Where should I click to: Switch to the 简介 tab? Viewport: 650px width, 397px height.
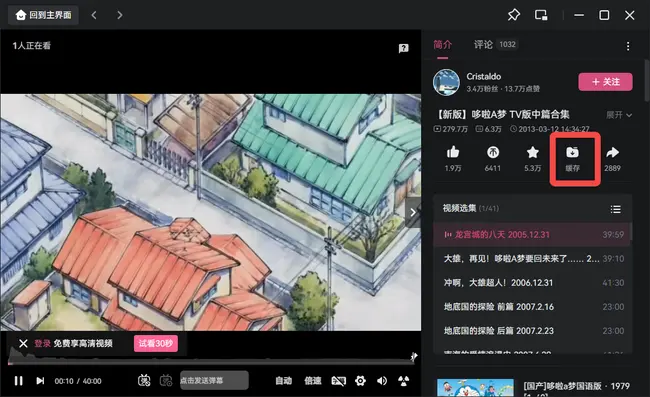(x=443, y=45)
